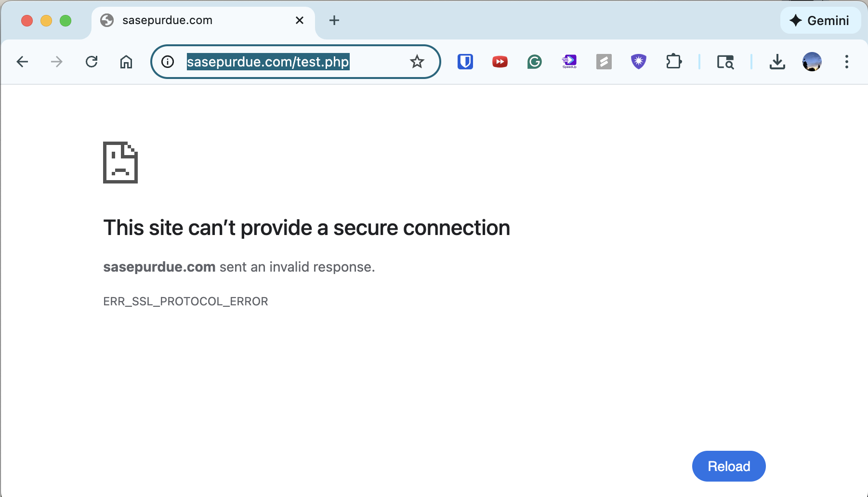Image resolution: width=868 pixels, height=497 pixels.
Task: Open the three-dot Chrome menu
Action: pos(846,62)
